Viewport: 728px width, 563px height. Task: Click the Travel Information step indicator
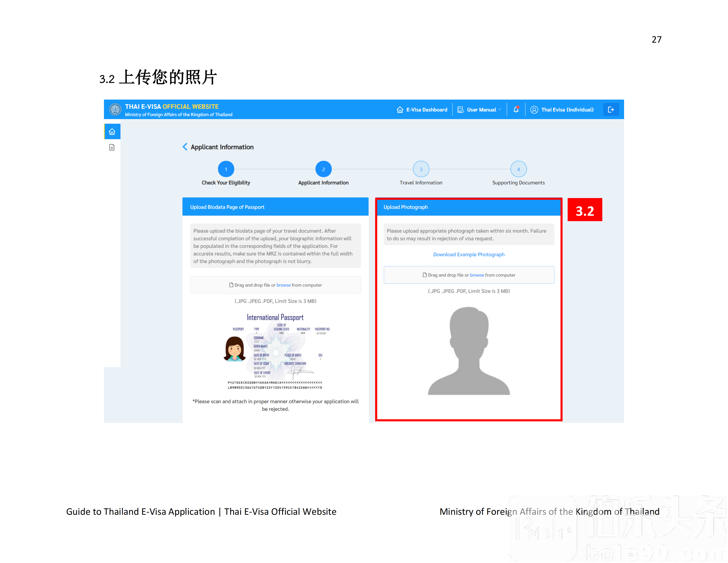pos(420,170)
